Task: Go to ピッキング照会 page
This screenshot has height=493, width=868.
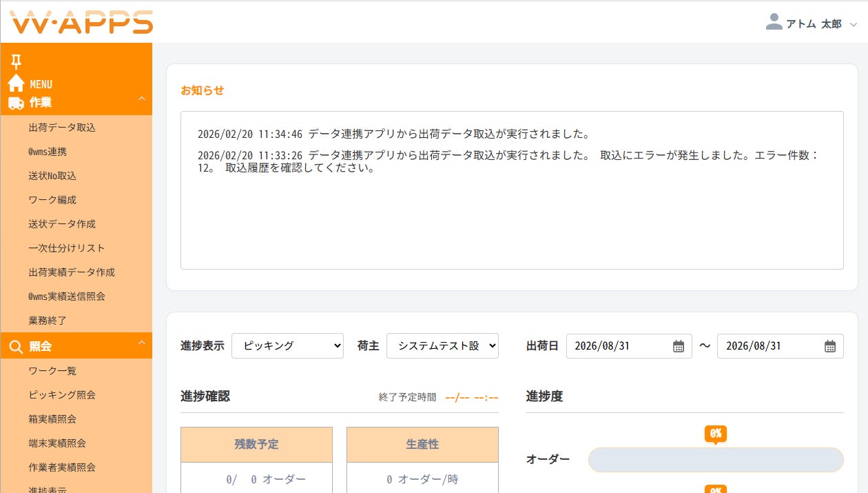Action: [62, 395]
